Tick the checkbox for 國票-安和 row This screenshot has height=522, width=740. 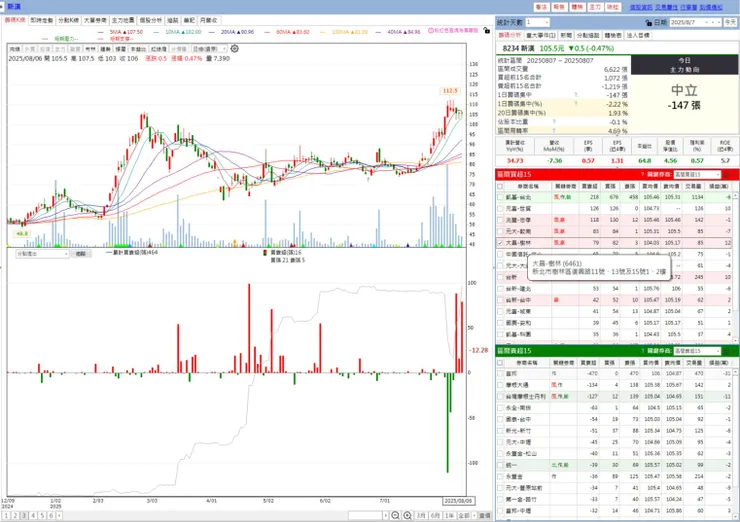pos(500,323)
